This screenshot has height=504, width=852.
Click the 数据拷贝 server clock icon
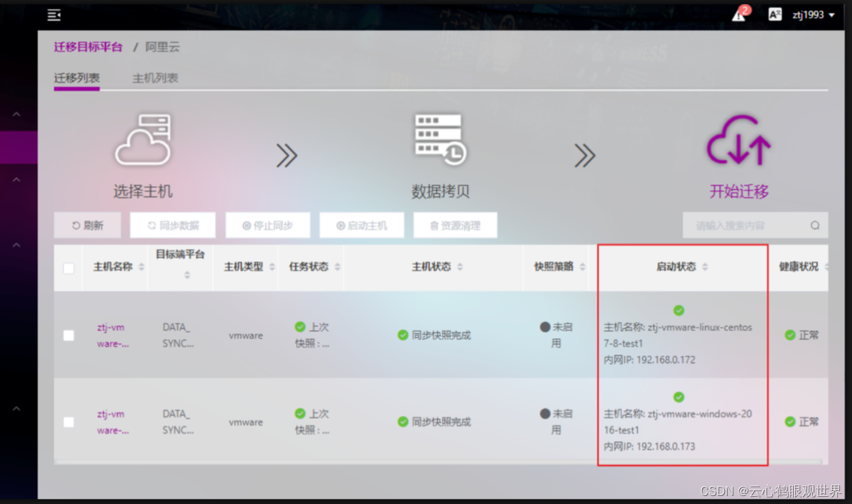[x=440, y=139]
